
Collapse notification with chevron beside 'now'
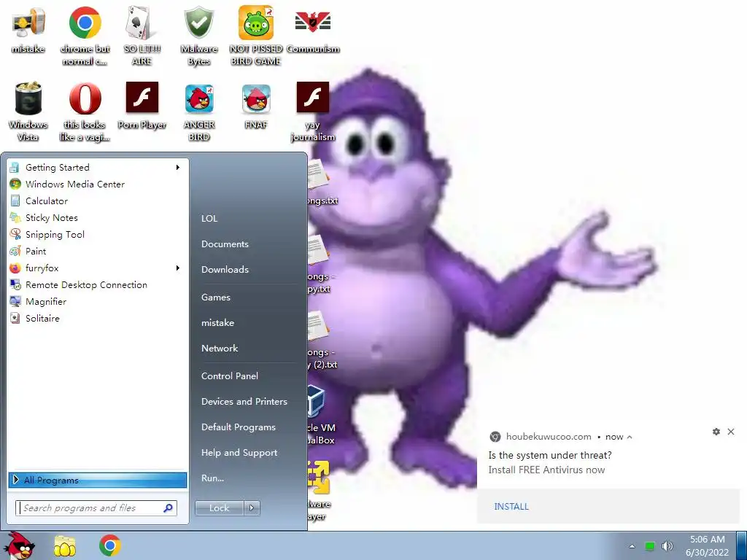coord(630,437)
